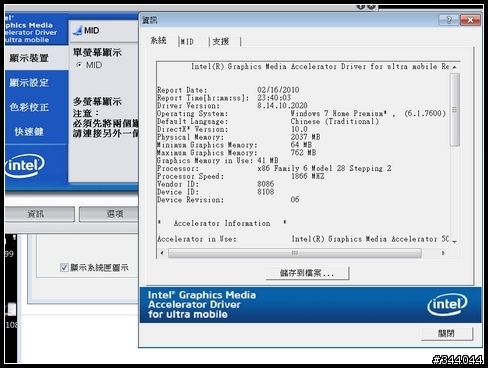
Task: Click scroll up arrow of report text
Action: [x=455, y=67]
